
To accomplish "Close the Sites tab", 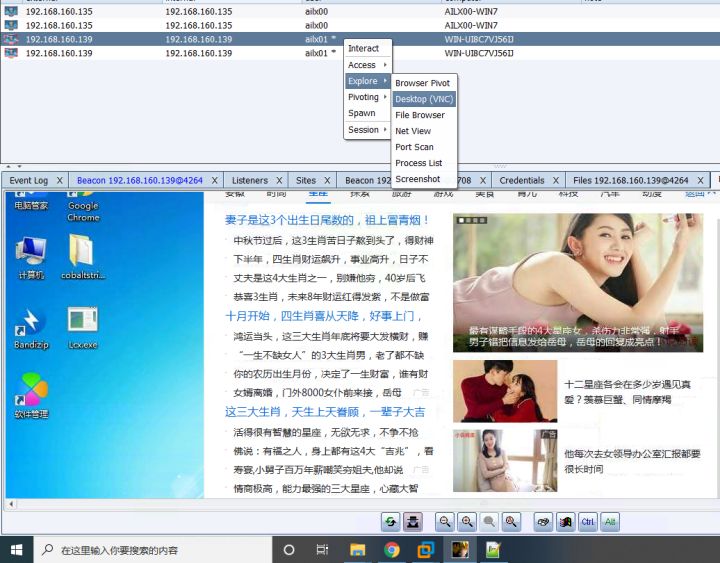I will (327, 180).
